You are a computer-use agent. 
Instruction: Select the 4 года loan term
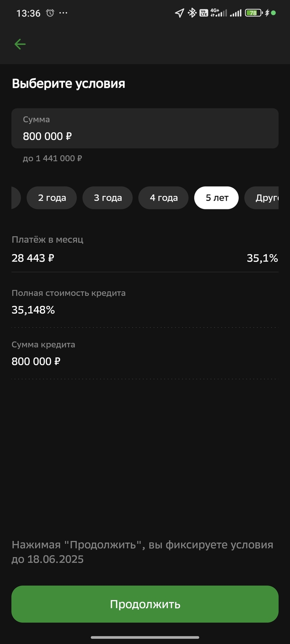pos(163,198)
